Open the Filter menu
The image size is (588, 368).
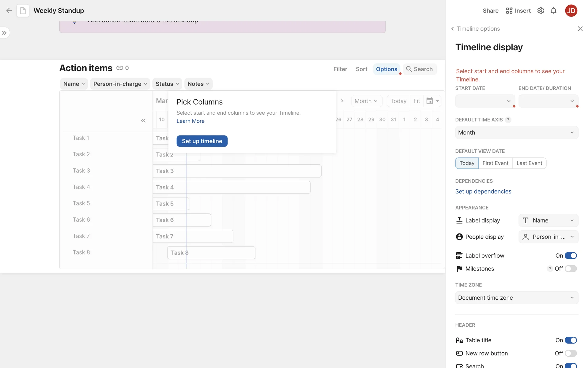tap(340, 69)
